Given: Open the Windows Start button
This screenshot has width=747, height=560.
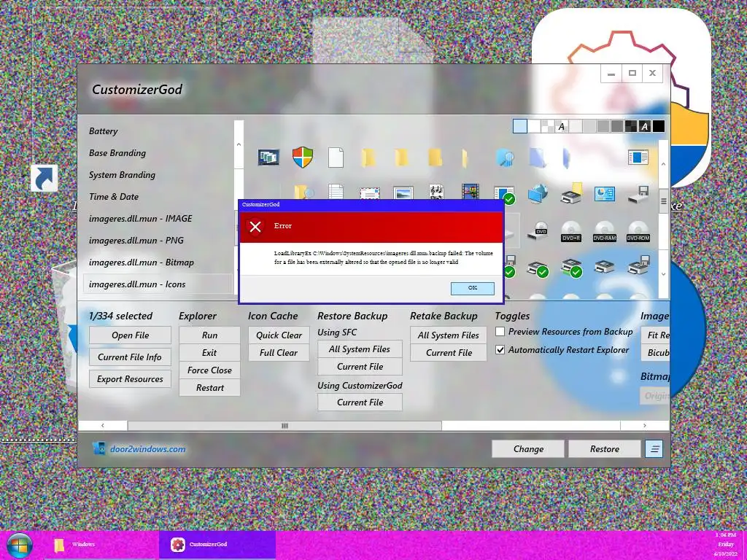Looking at the screenshot, I should pos(20,545).
